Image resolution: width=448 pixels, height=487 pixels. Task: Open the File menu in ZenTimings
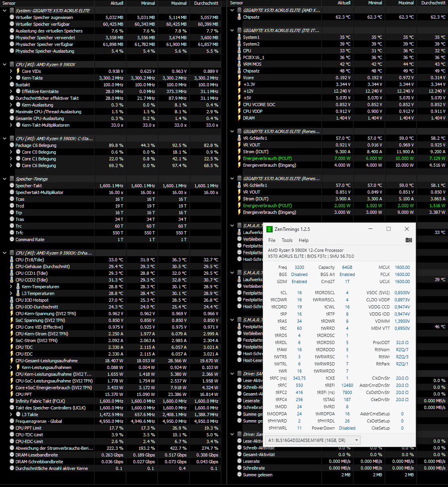click(271, 240)
